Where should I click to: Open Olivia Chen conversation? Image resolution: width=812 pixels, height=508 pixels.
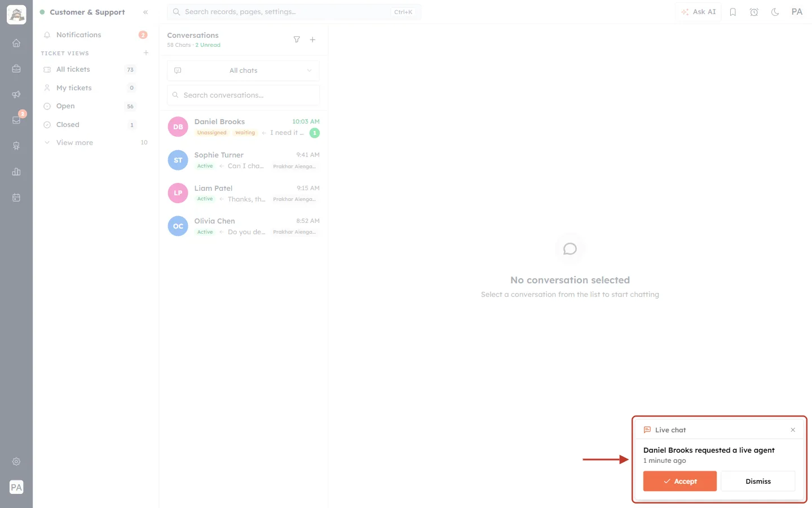(243, 226)
